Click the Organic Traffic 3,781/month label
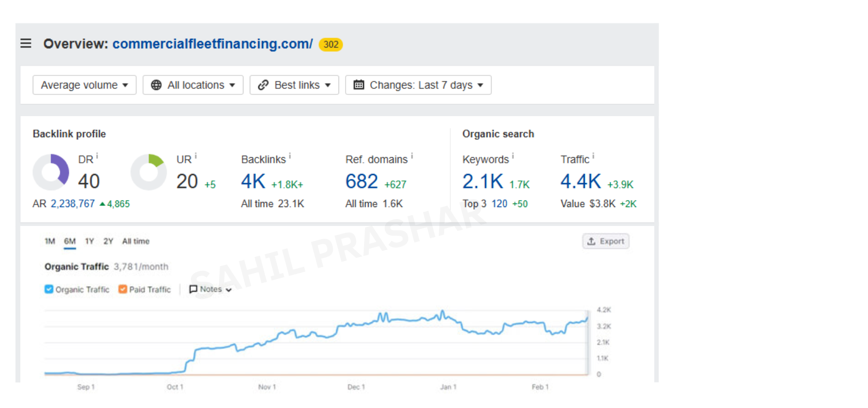Viewport: 868px width, 408px height. 106,266
